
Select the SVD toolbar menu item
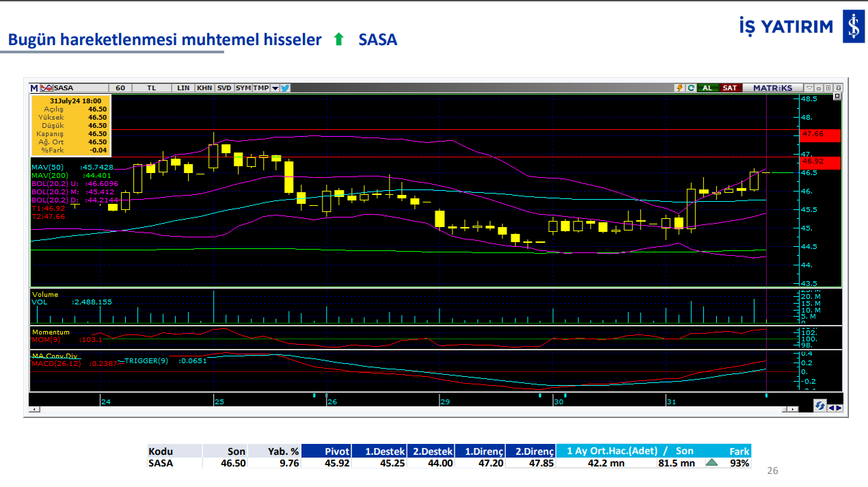coord(223,88)
